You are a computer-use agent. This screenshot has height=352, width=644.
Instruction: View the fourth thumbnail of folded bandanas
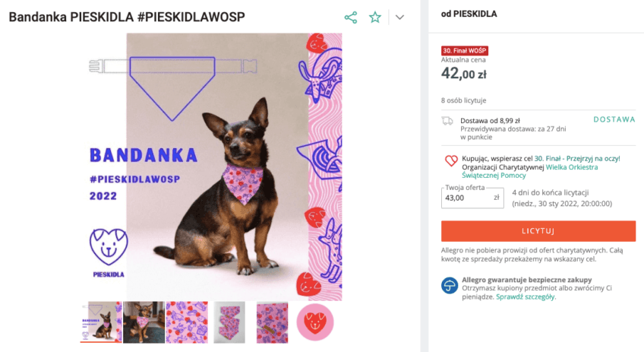pos(229,322)
